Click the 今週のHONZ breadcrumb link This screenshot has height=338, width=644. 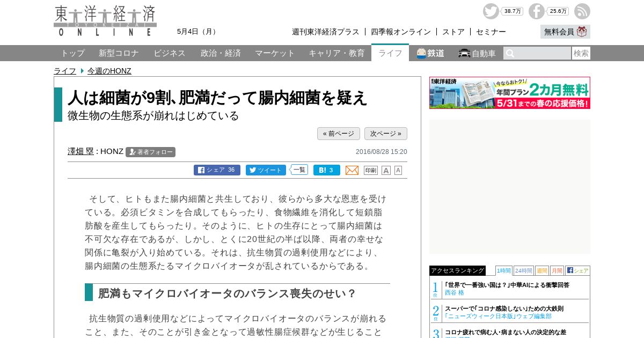tap(109, 71)
